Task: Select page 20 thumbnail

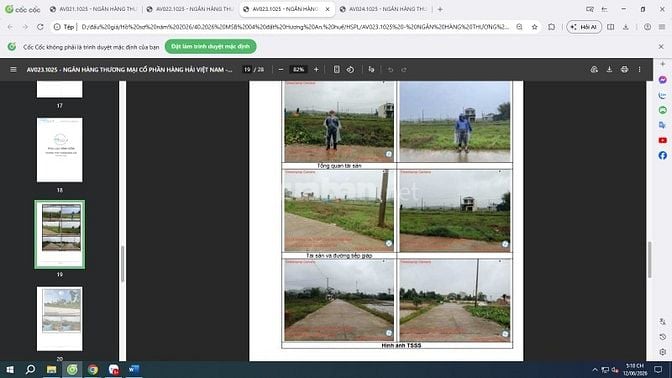Action: pyautogui.click(x=60, y=319)
